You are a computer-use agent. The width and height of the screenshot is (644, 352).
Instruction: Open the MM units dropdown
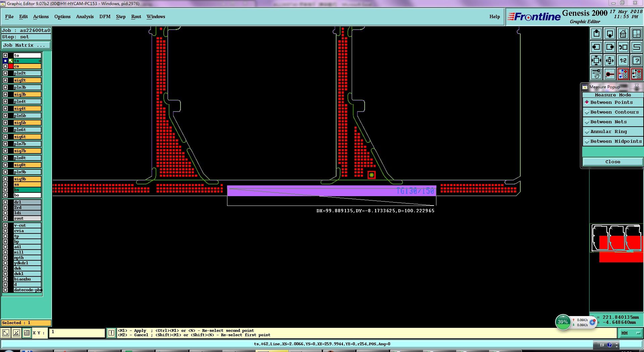click(x=630, y=333)
